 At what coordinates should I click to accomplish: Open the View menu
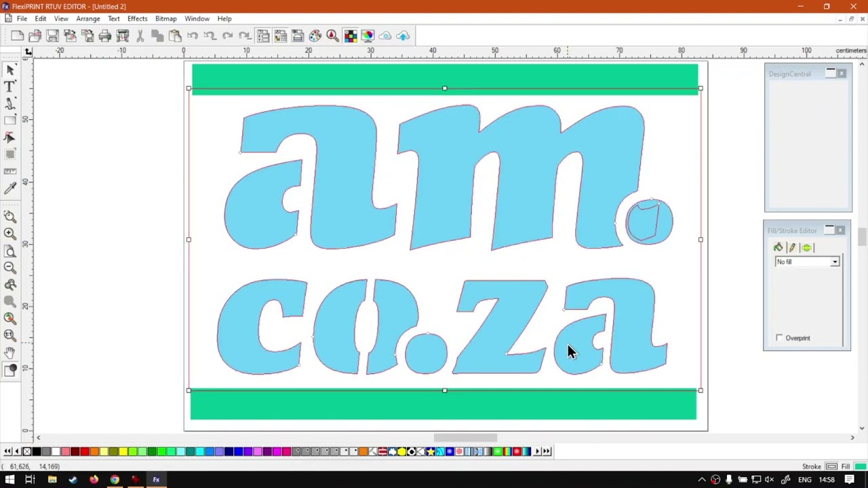pos(61,18)
